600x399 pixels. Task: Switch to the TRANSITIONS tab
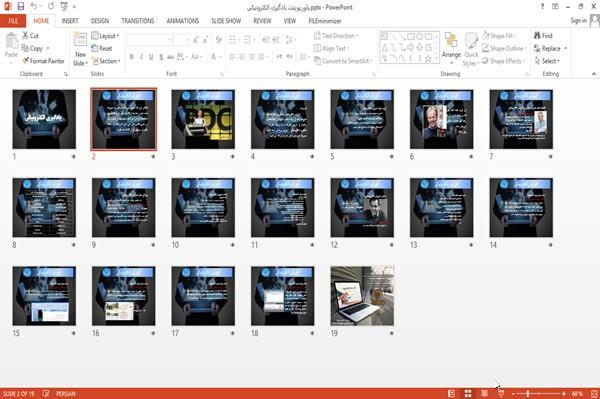point(138,21)
